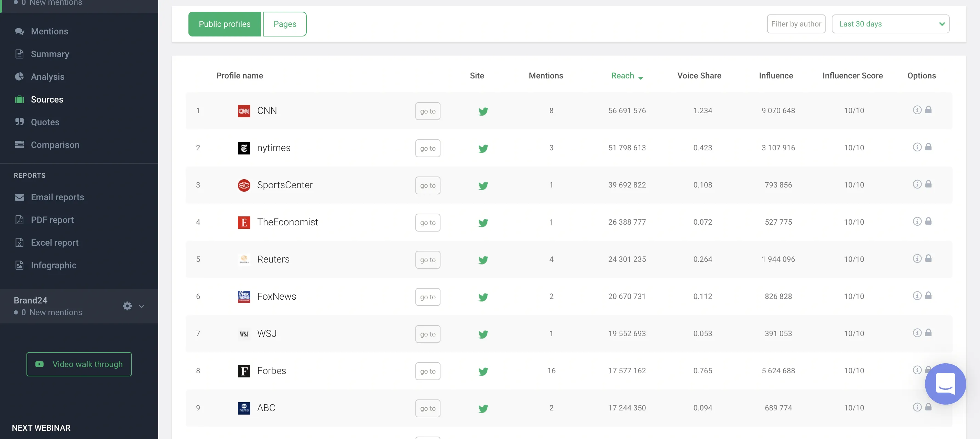This screenshot has width=980, height=439.
Task: Click the info icon for CNN
Action: pyautogui.click(x=917, y=110)
